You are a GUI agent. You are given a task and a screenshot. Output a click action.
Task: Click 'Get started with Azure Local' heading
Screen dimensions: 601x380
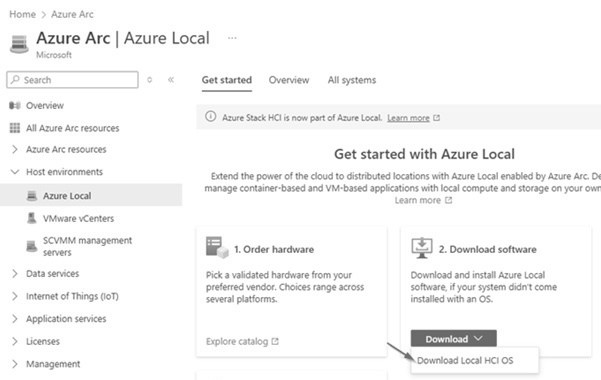pos(424,154)
